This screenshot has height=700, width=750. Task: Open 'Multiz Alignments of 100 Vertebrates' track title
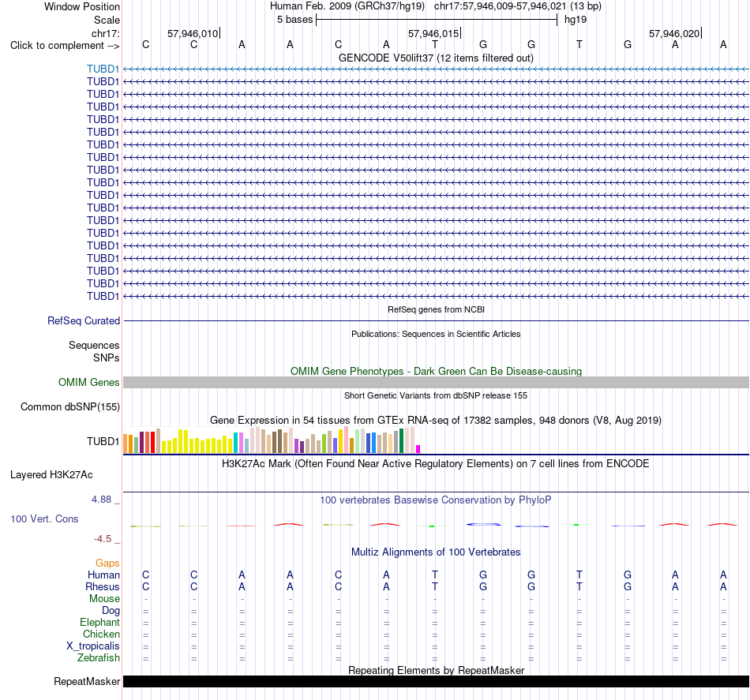(x=436, y=552)
